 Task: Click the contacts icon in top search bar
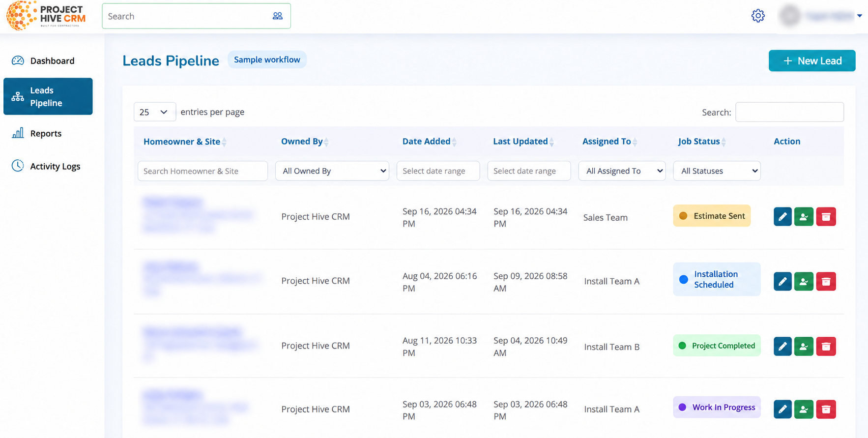(x=278, y=16)
